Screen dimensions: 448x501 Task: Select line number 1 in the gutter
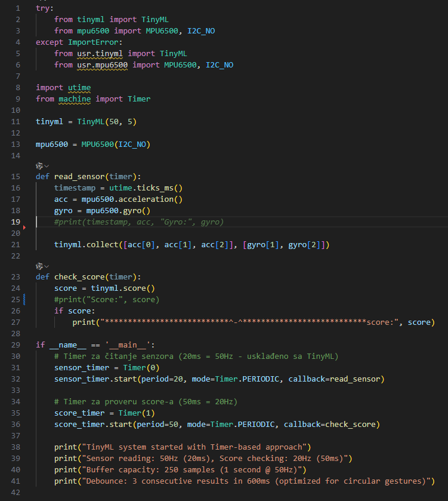point(17,8)
